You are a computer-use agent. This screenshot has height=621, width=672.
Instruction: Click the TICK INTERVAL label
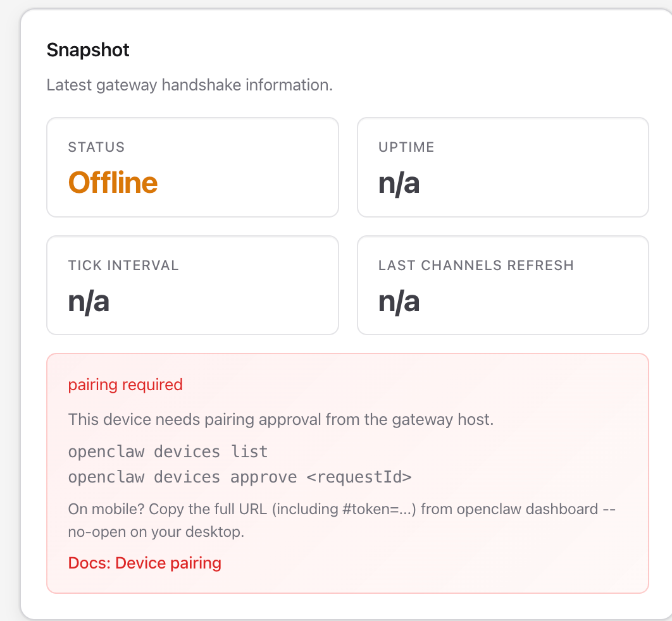pyautogui.click(x=123, y=265)
